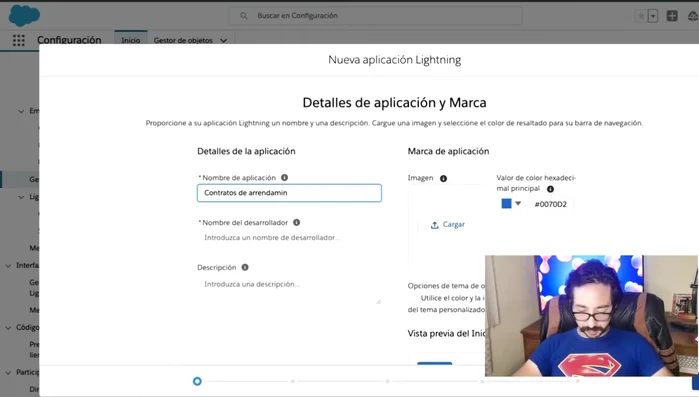Collapse the Código sidebar section
Screen dimensions: 699x397
click(8, 327)
